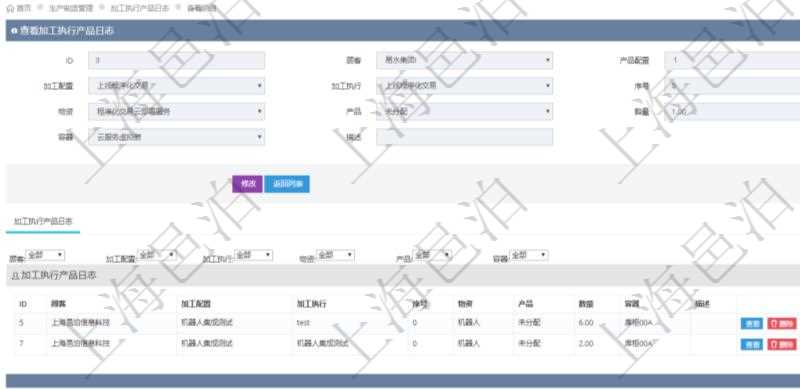The height and width of the screenshot is (390, 800).
Task: Click the blue 查看 button for row ID 7
Action: [x=752, y=345]
